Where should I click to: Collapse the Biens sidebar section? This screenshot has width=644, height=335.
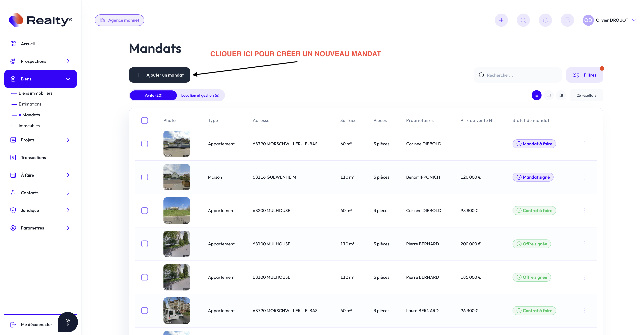68,79
